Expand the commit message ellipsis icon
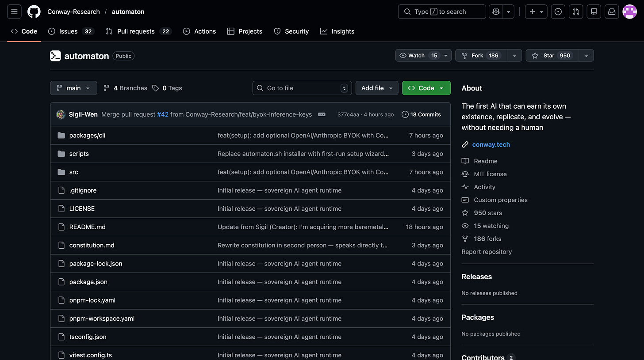Image resolution: width=644 pixels, height=360 pixels. click(322, 114)
